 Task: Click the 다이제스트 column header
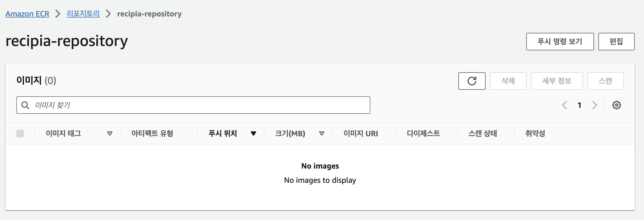423,134
